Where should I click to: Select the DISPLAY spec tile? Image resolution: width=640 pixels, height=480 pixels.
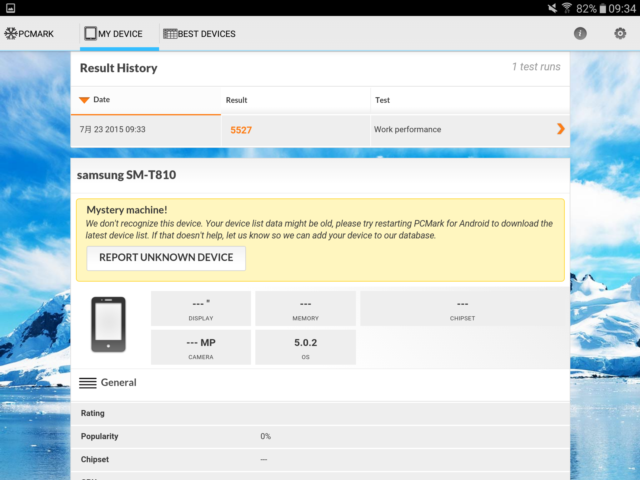tap(201, 309)
